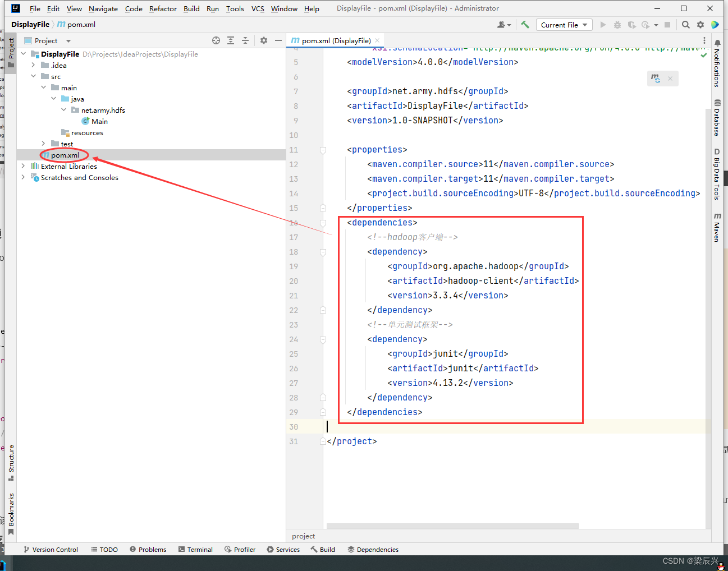Click the colorful JetBrains Toolbox icon
The image size is (728, 571).
715,25
